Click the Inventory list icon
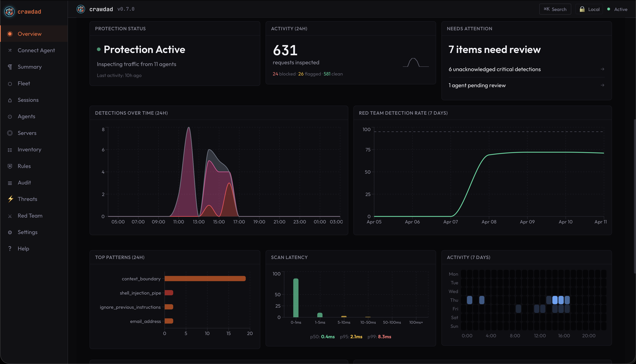The width and height of the screenshot is (636, 364). pos(10,150)
